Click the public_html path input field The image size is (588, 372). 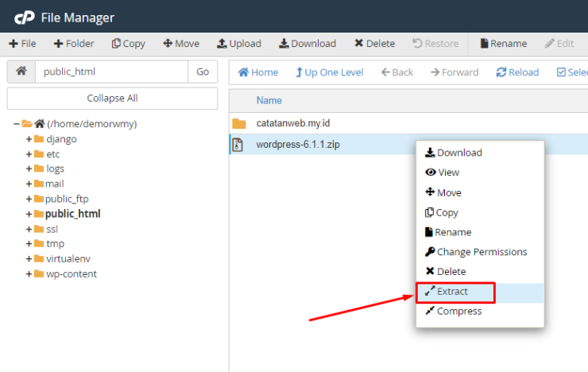(x=111, y=72)
